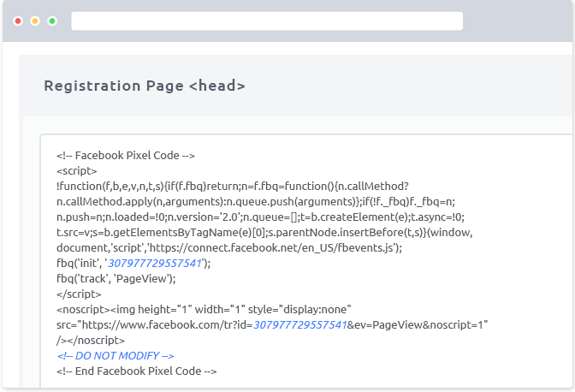Click the connect.facebook.net fbevents.js URL line
Image resolution: width=575 pixels, height=392 pixels.
click(229, 248)
